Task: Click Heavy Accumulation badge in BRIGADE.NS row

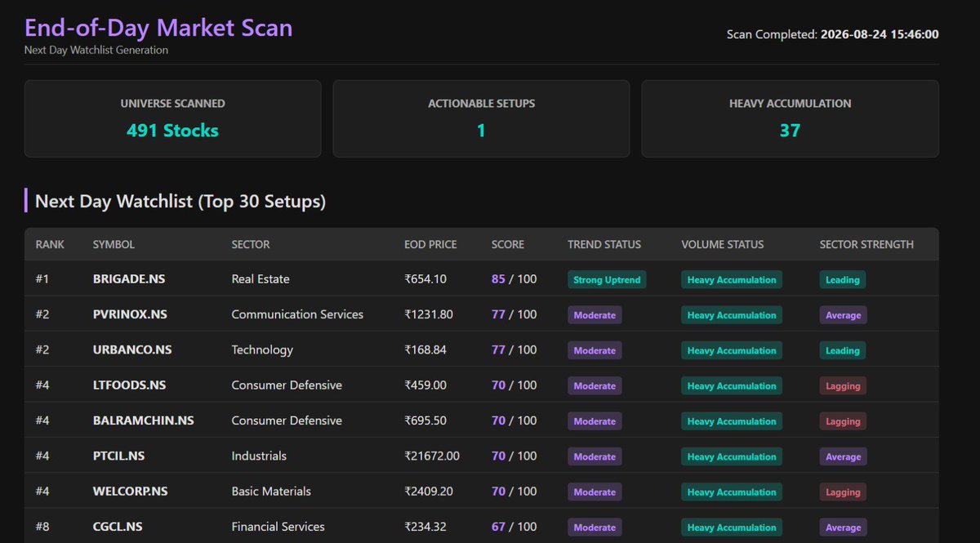Action: (x=732, y=280)
